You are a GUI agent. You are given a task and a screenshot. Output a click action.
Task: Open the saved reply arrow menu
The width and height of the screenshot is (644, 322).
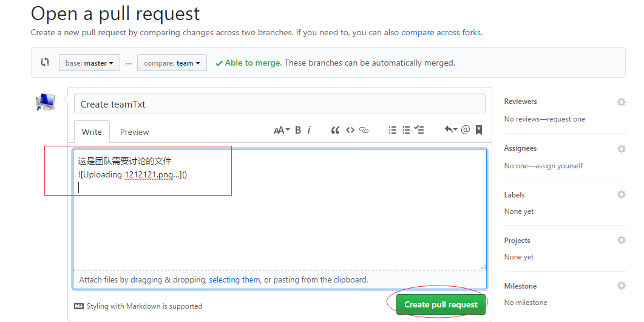(451, 130)
